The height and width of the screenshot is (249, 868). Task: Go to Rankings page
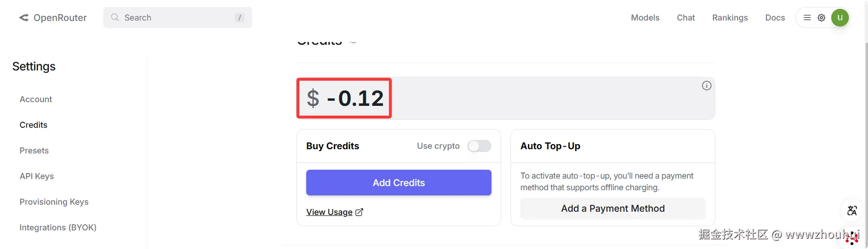[730, 18]
